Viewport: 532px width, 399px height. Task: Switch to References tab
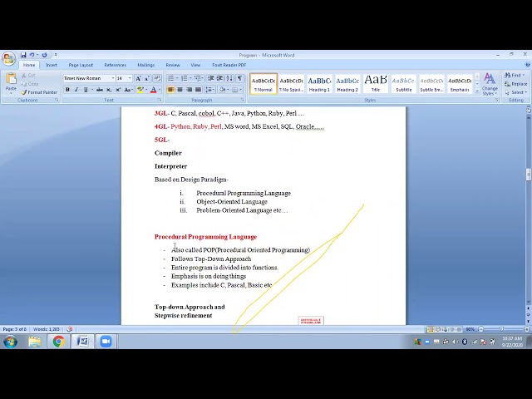pos(115,65)
